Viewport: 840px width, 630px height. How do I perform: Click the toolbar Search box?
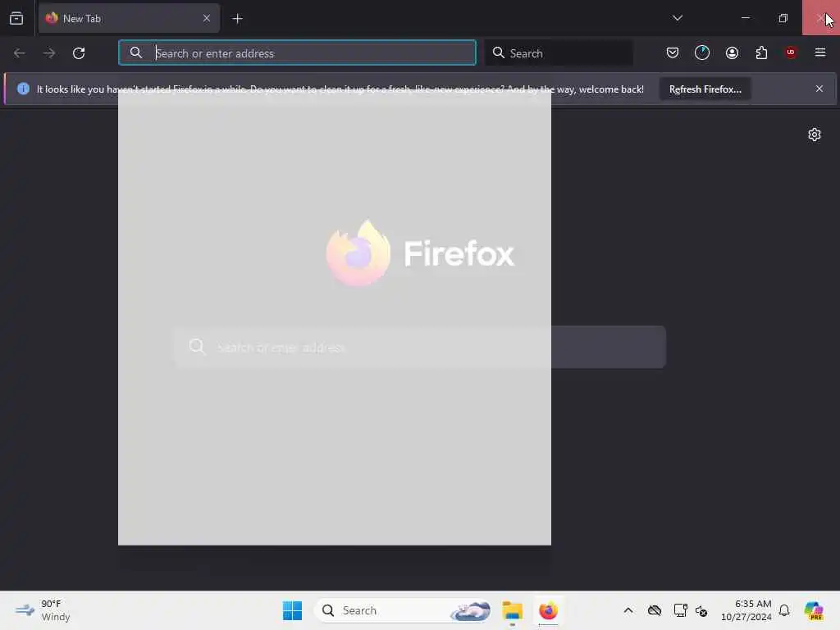point(559,53)
